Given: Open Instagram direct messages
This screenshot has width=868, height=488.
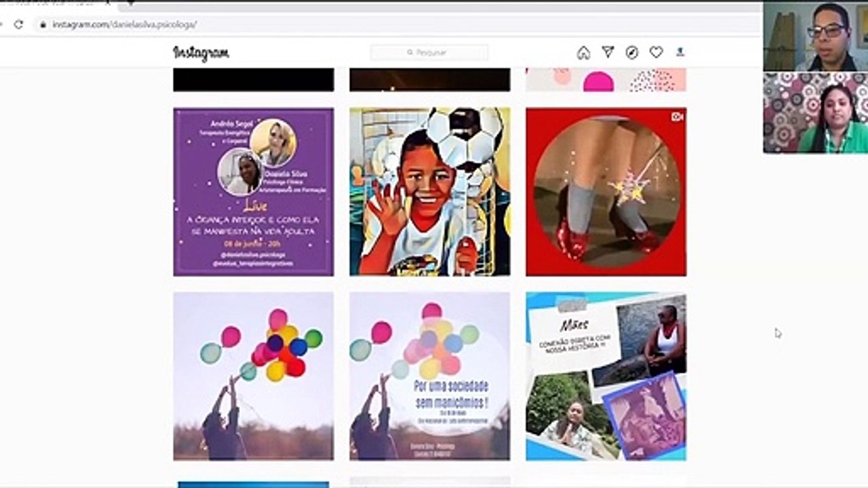Looking at the screenshot, I should (608, 52).
